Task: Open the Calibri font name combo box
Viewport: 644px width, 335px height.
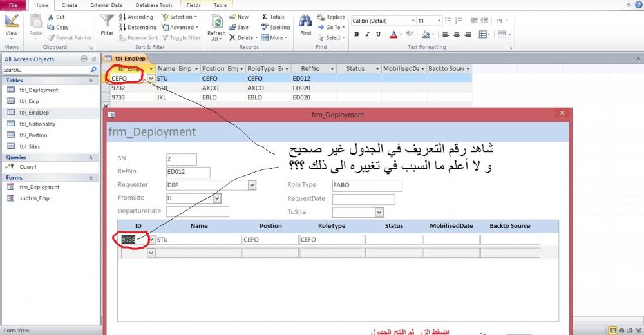Action: point(383,21)
